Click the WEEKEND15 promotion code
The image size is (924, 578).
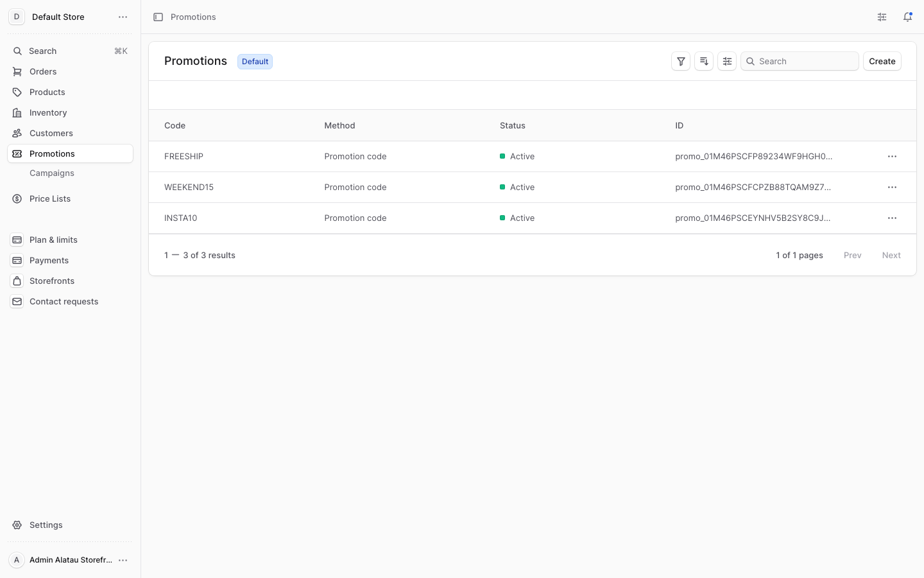coord(189,188)
